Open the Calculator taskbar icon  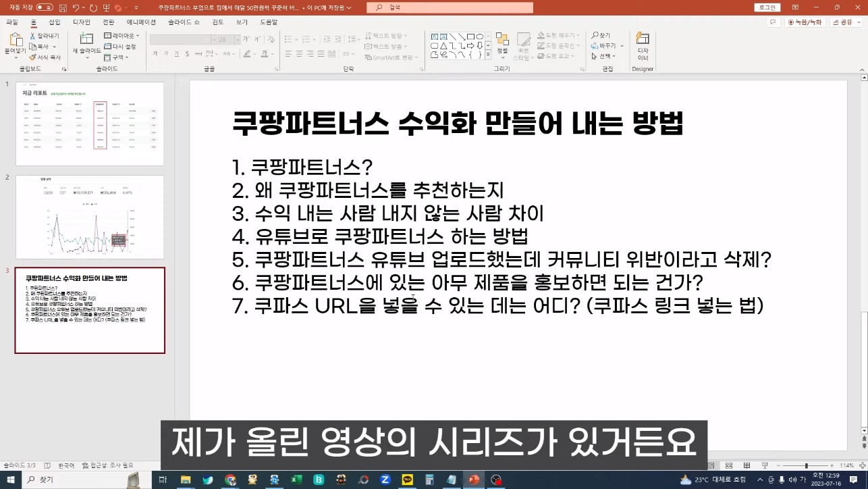[429, 480]
